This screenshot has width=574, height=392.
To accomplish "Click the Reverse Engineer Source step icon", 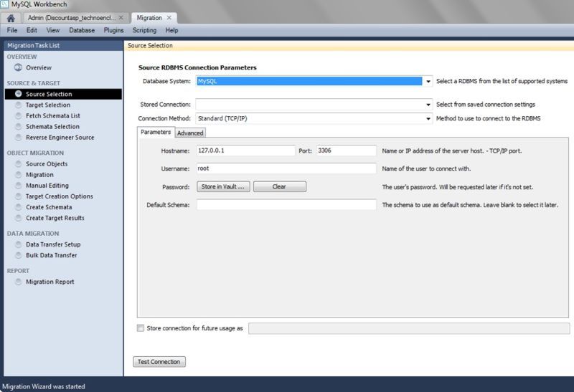I will pyautogui.click(x=18, y=138).
